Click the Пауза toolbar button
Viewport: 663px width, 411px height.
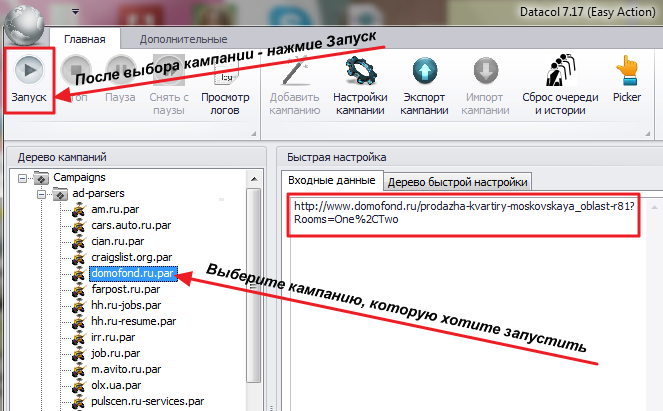(120, 80)
